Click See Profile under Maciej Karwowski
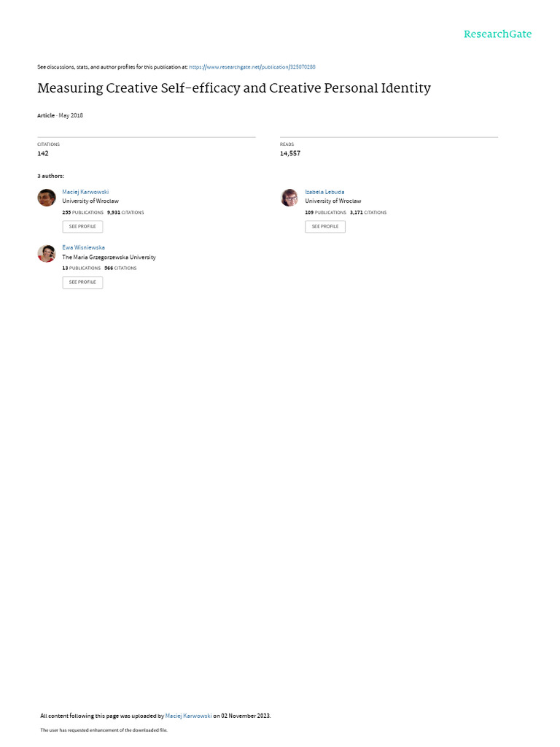 (82, 227)
